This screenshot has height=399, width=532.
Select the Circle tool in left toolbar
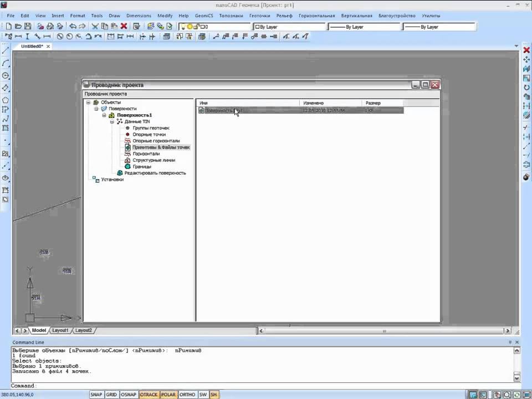coord(6,75)
